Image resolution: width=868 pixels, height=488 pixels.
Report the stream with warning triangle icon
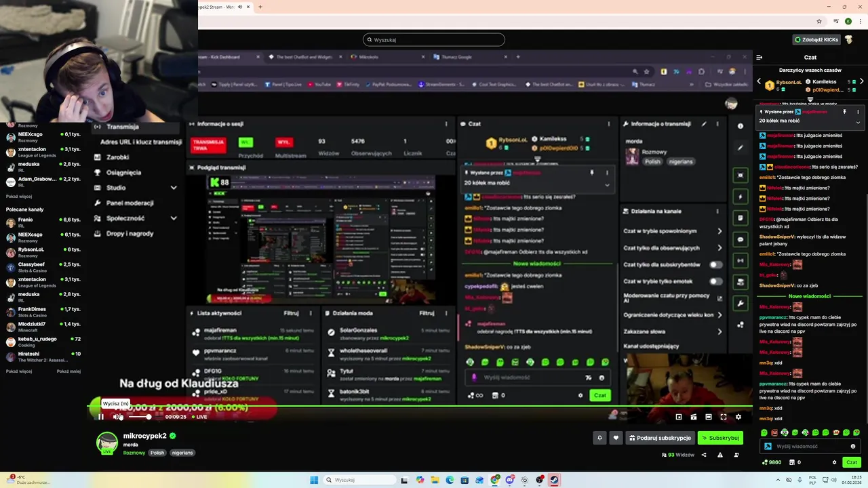coord(720,455)
